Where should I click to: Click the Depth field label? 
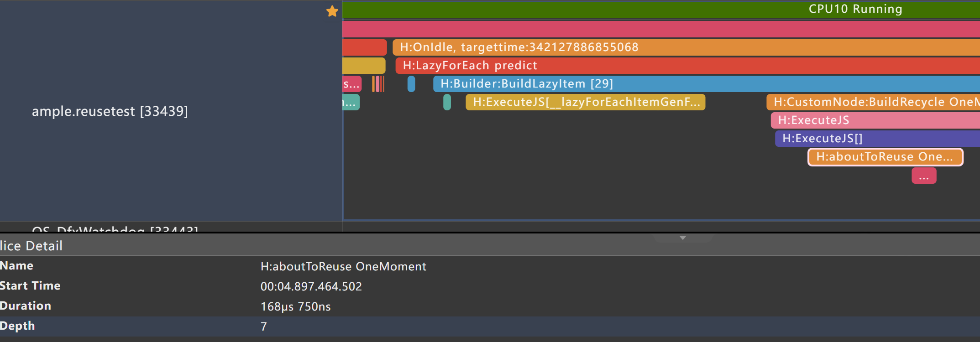click(x=17, y=326)
